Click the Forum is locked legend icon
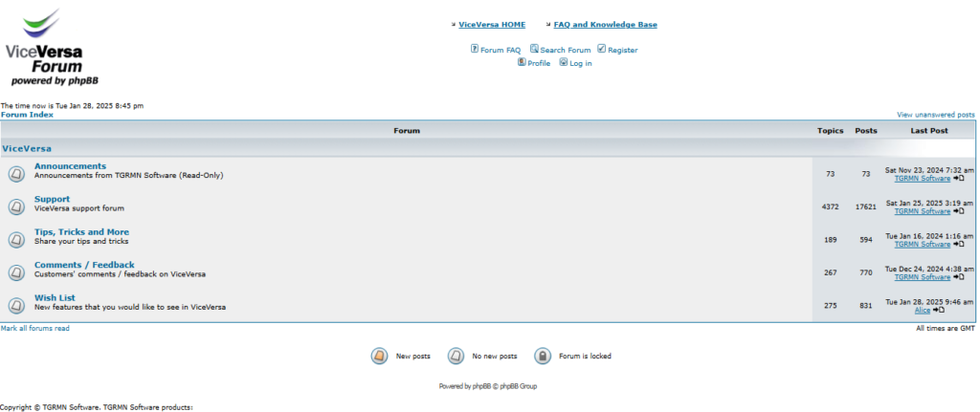The image size is (980, 412). (x=543, y=357)
